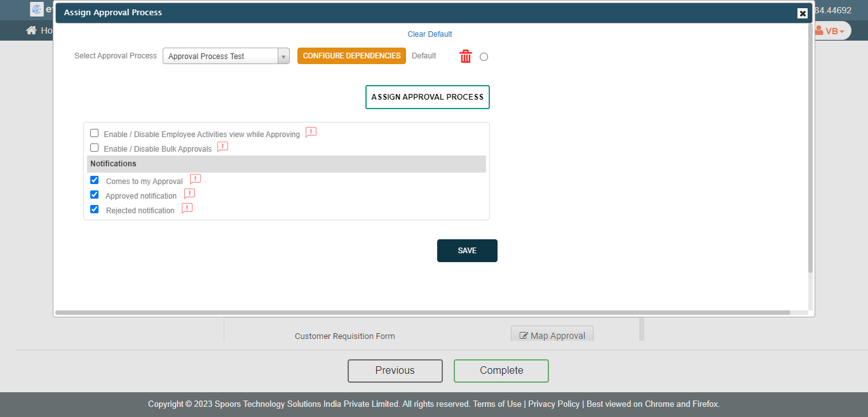The image size is (868, 417).
Task: Enable Employee Activities view while Approving checkbox
Action: (x=95, y=133)
